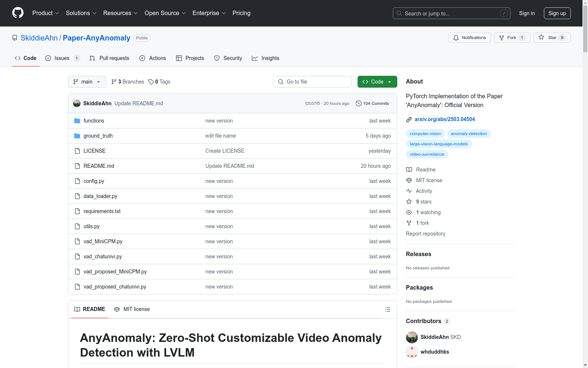This screenshot has width=588, height=368.
Task: Open the Pull requests tab
Action: (110, 58)
